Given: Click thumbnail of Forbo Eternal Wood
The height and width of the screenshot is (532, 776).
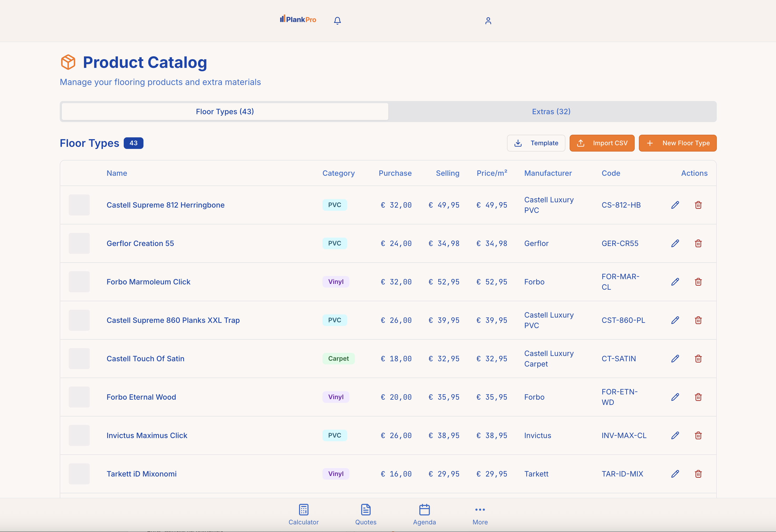Looking at the screenshot, I should (x=79, y=397).
